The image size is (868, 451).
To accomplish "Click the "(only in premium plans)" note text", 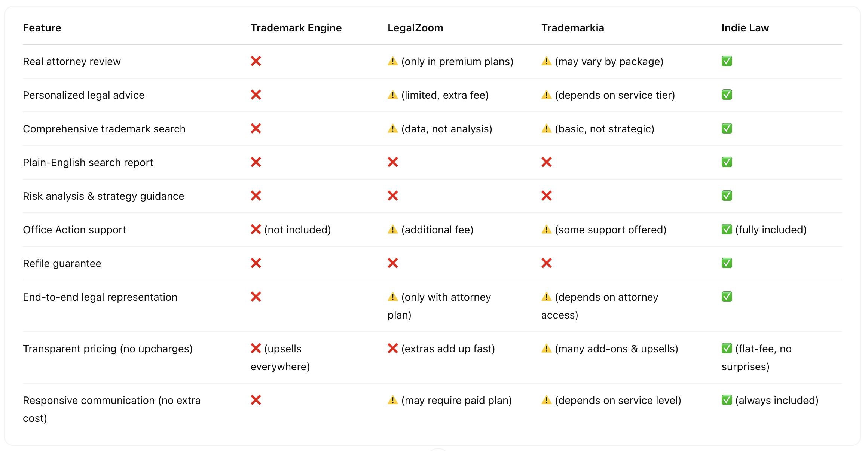I will tap(457, 61).
